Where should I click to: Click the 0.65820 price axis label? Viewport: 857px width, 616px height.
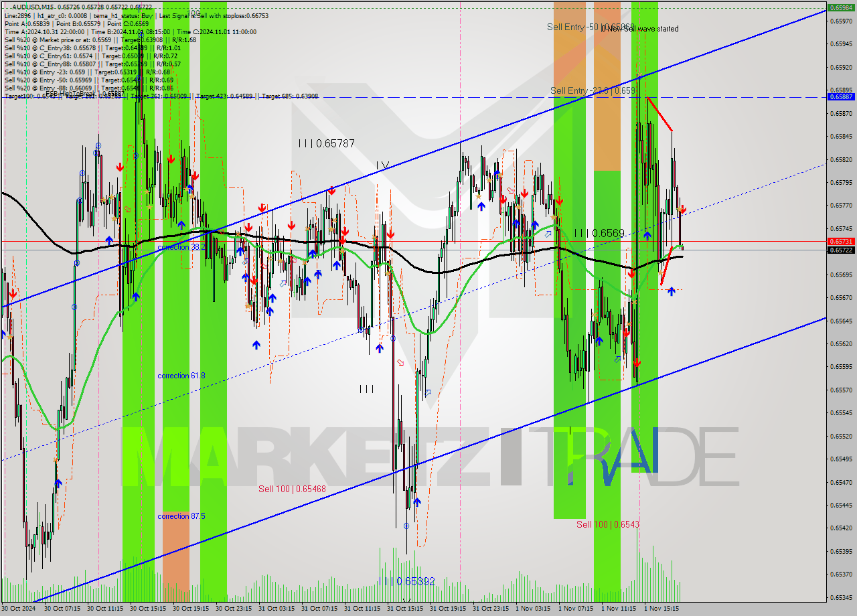coord(841,159)
